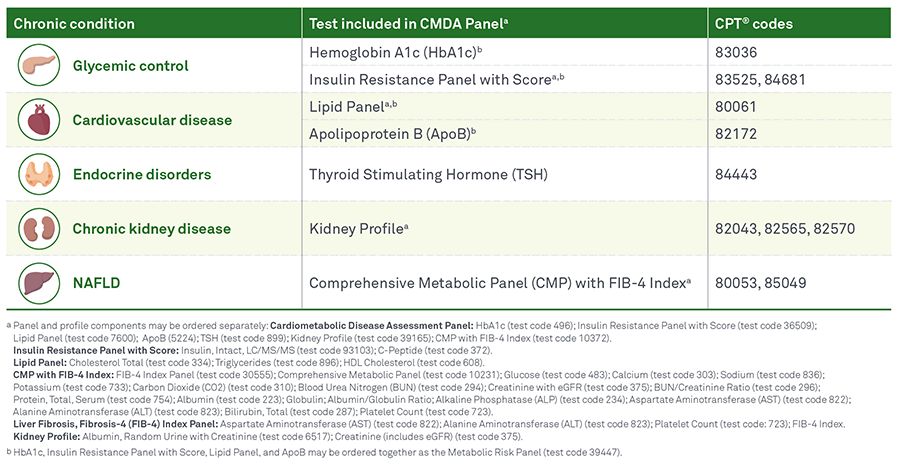
Task: Select the Glycemic control label
Action: (x=129, y=66)
